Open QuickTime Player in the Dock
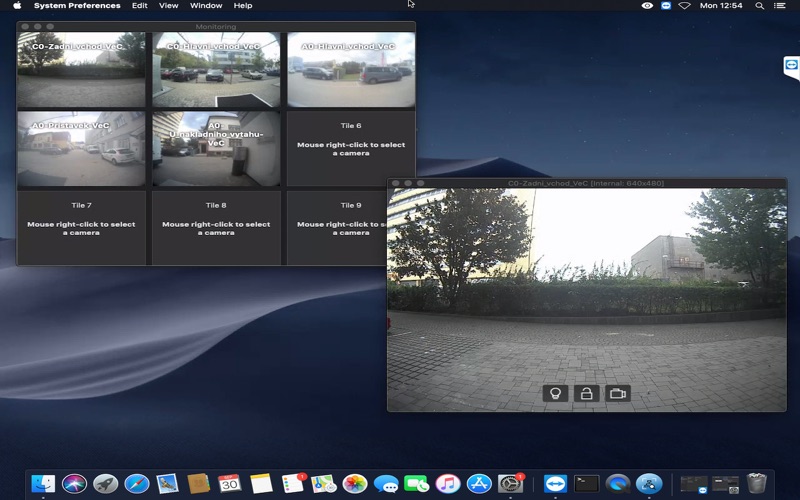 coord(618,483)
